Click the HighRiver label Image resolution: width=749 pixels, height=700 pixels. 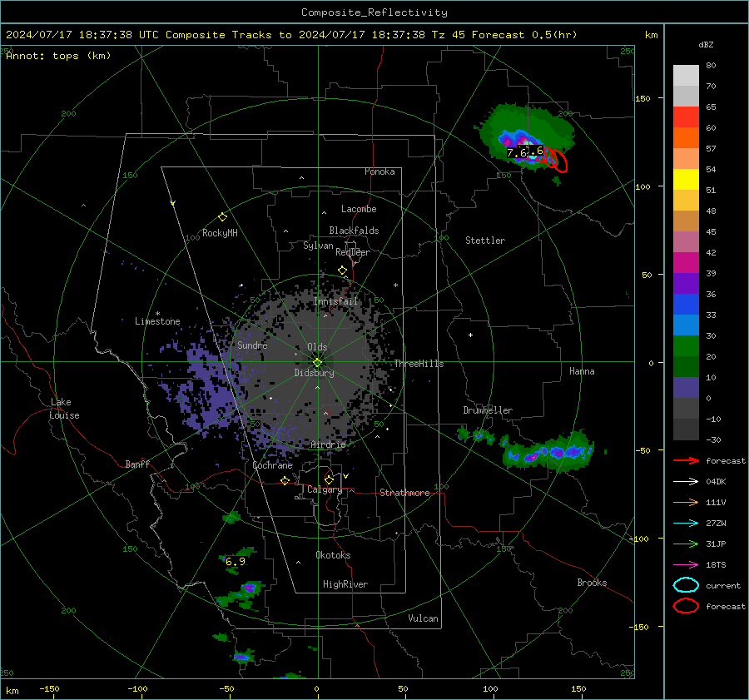pos(345,584)
